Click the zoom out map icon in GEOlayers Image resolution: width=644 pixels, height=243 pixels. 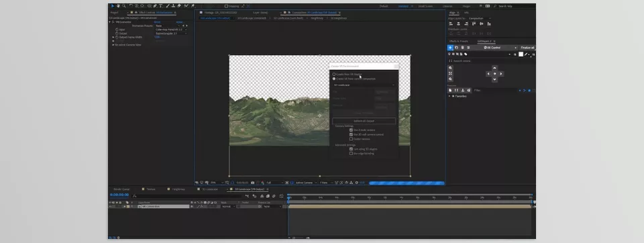(451, 79)
